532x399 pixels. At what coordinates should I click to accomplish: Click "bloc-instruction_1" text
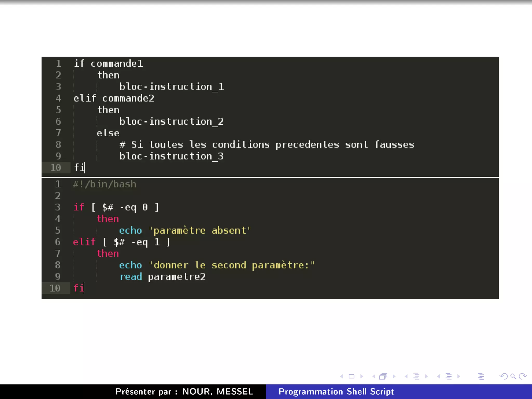pos(171,87)
